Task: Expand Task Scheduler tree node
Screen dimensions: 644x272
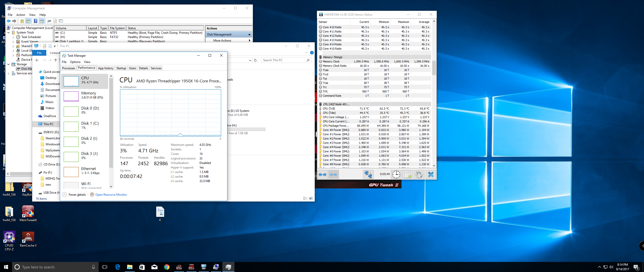Action: 13,37
